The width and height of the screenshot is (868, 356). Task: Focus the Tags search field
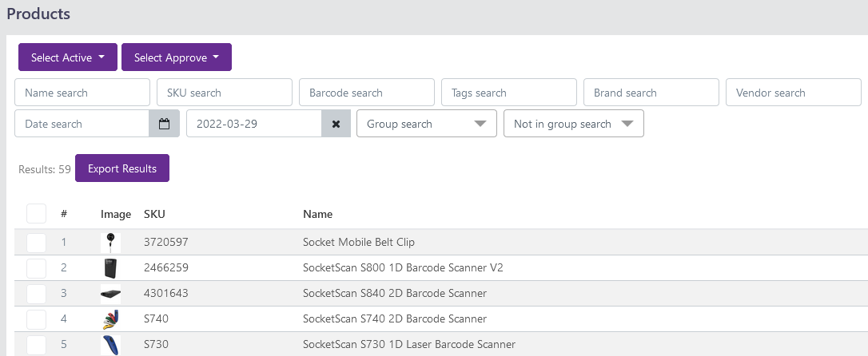pos(509,93)
